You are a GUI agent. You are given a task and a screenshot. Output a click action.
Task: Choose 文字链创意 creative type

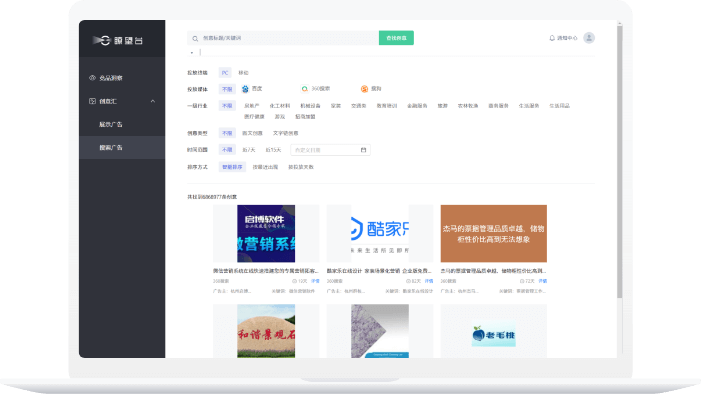tap(286, 133)
